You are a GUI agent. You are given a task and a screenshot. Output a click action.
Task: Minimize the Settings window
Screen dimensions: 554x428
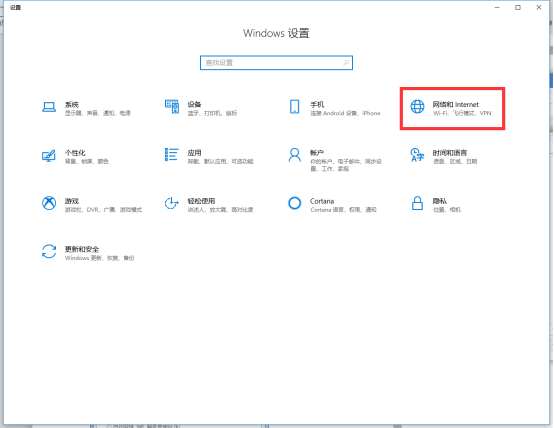pos(497,7)
